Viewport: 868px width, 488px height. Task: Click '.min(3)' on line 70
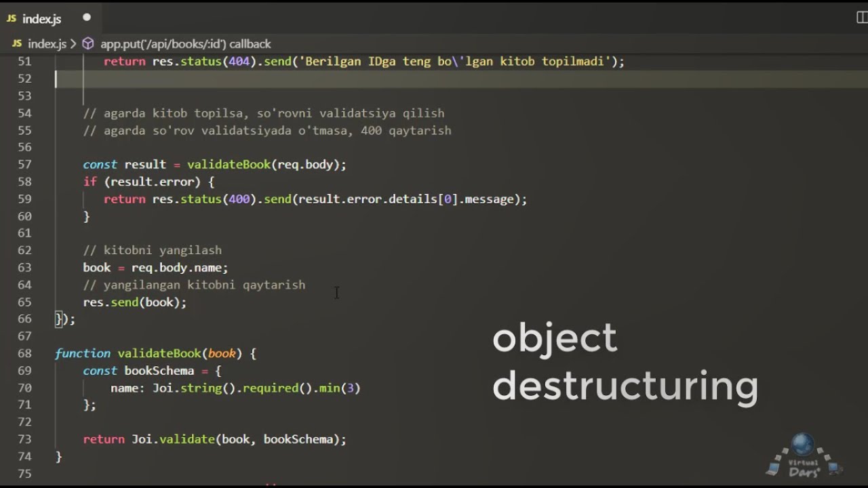point(336,388)
